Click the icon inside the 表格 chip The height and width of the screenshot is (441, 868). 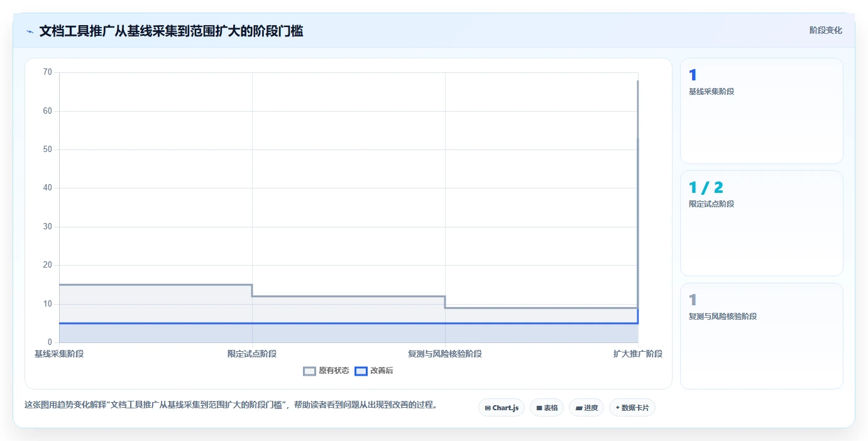coord(539,408)
